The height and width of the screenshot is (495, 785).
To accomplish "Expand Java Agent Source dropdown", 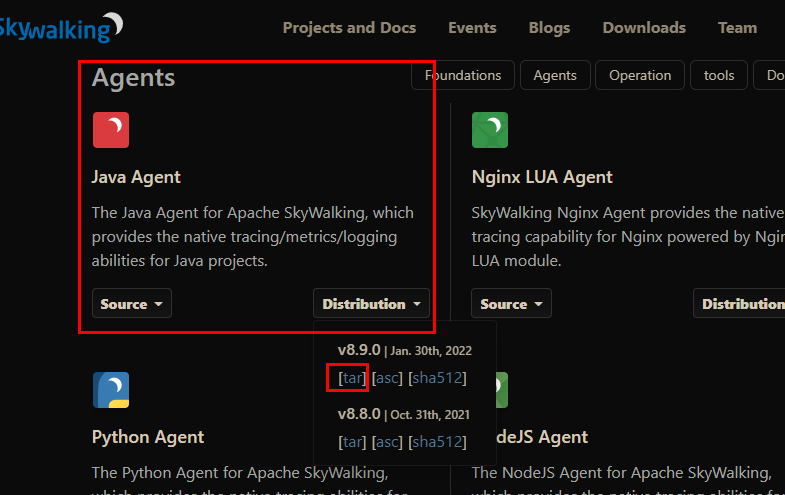I will click(x=132, y=303).
